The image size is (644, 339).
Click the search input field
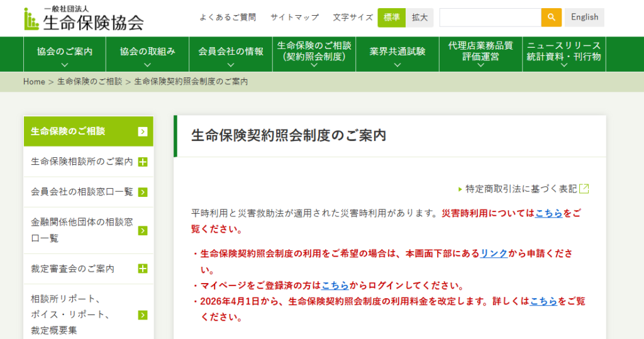(491, 17)
